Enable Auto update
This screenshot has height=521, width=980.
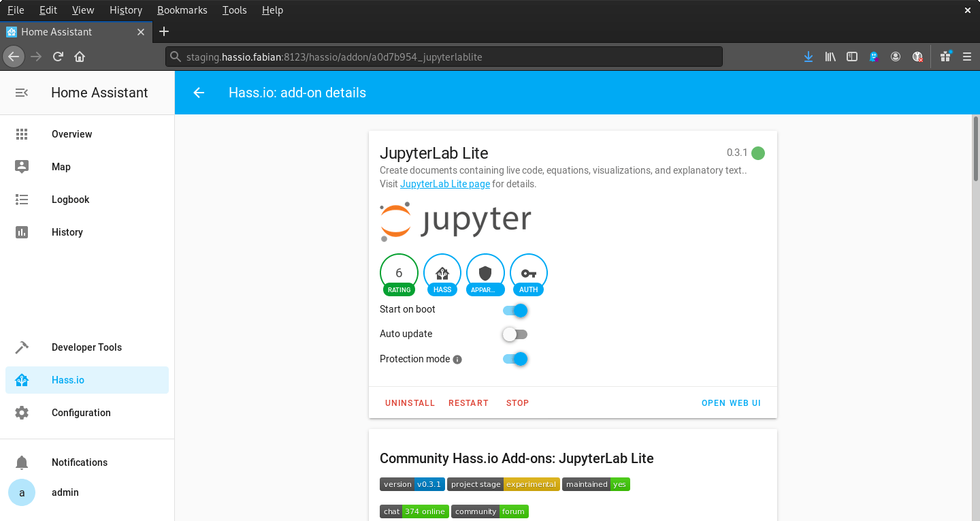(x=515, y=334)
